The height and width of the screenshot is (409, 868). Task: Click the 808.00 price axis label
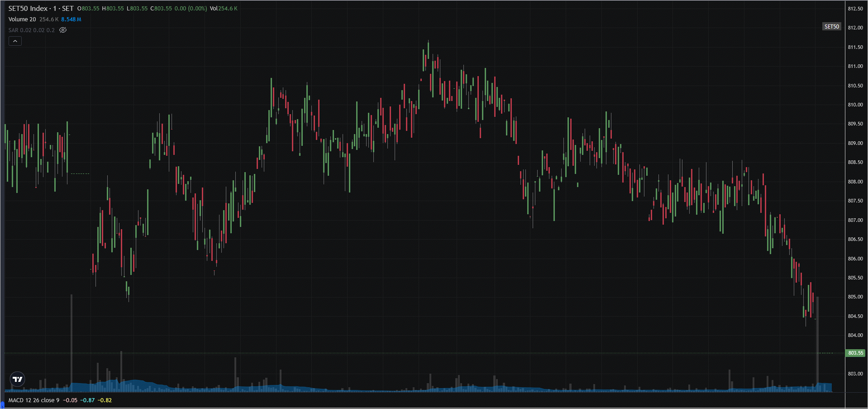pyautogui.click(x=855, y=182)
